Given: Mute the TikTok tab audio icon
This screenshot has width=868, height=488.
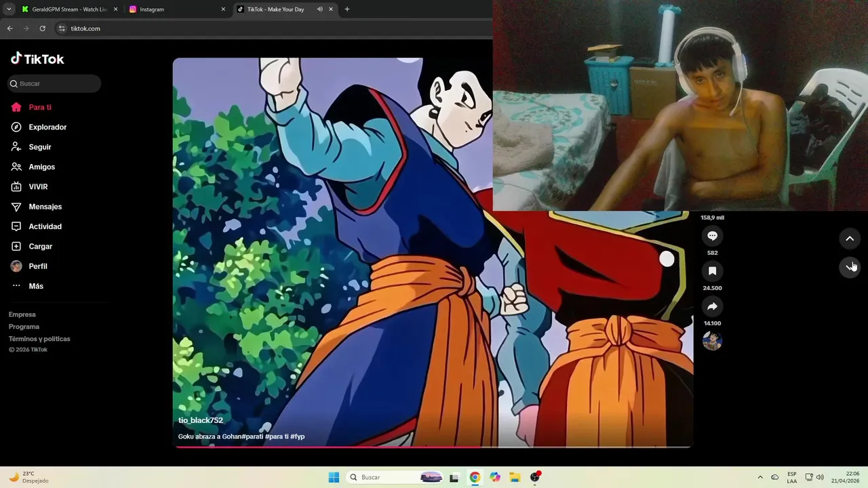Looking at the screenshot, I should tap(319, 9).
